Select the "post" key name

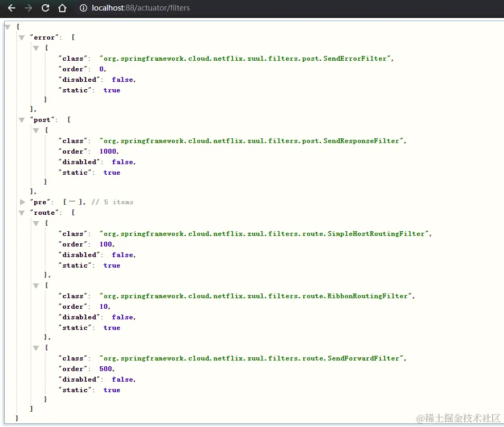click(42, 120)
